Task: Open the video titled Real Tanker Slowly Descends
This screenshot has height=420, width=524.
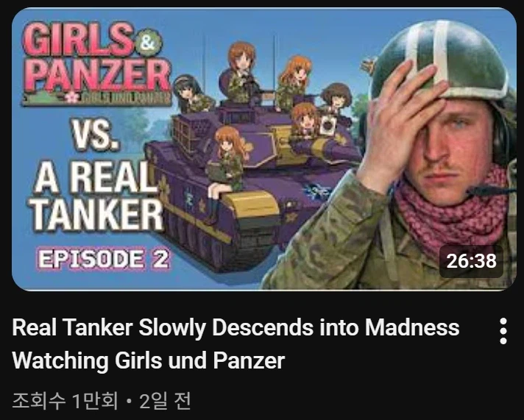Action: (x=236, y=344)
